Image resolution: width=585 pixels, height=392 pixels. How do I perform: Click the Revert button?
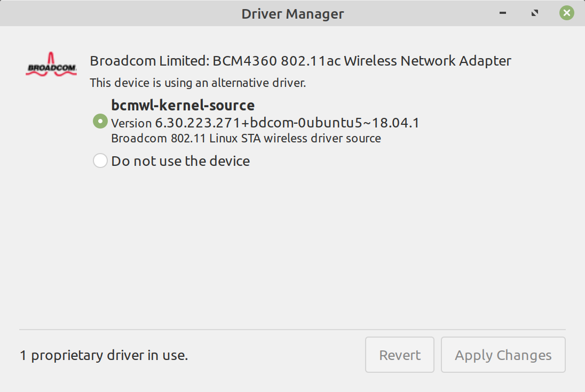400,355
